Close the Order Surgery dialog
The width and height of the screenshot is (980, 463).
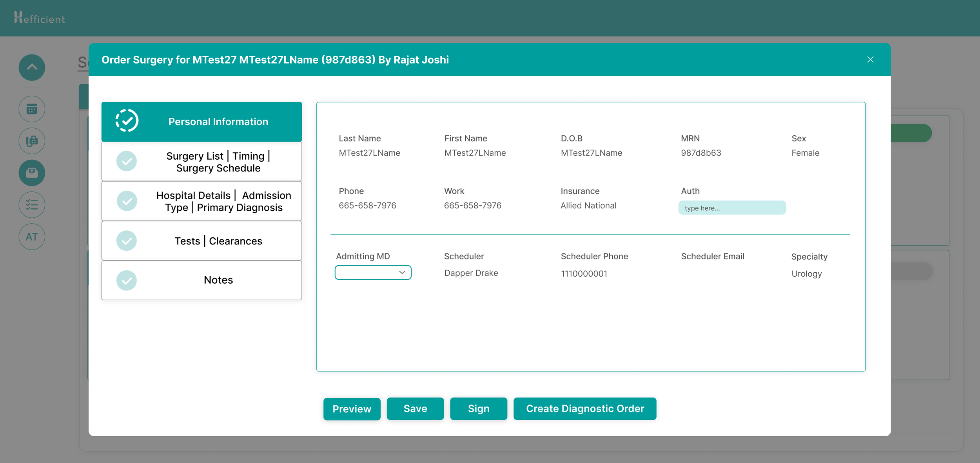[x=870, y=60]
